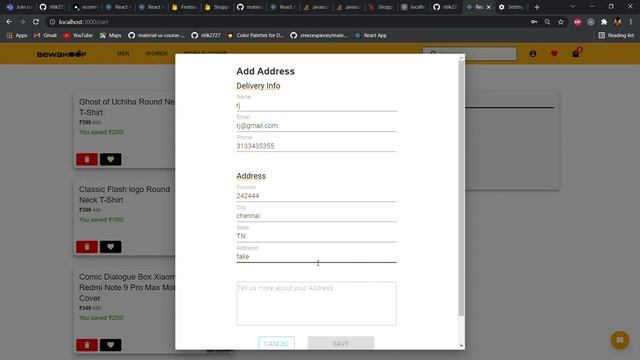The height and width of the screenshot is (360, 640).
Task: Open the ritik2727 bookmark
Action: [x=206, y=36]
